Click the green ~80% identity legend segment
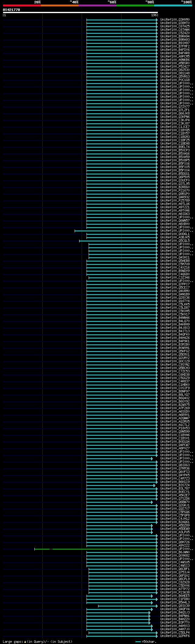Viewport: 195px width, 644px height. pos(135,5)
